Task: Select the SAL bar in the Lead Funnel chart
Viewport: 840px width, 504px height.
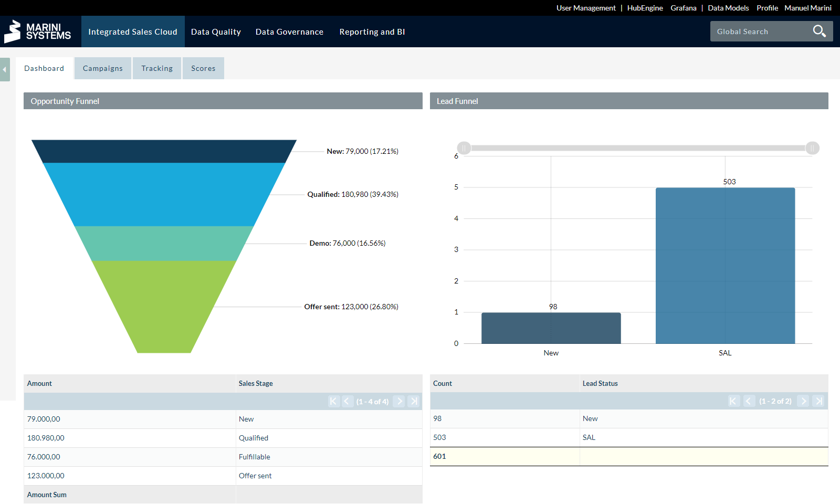Action: click(x=724, y=265)
